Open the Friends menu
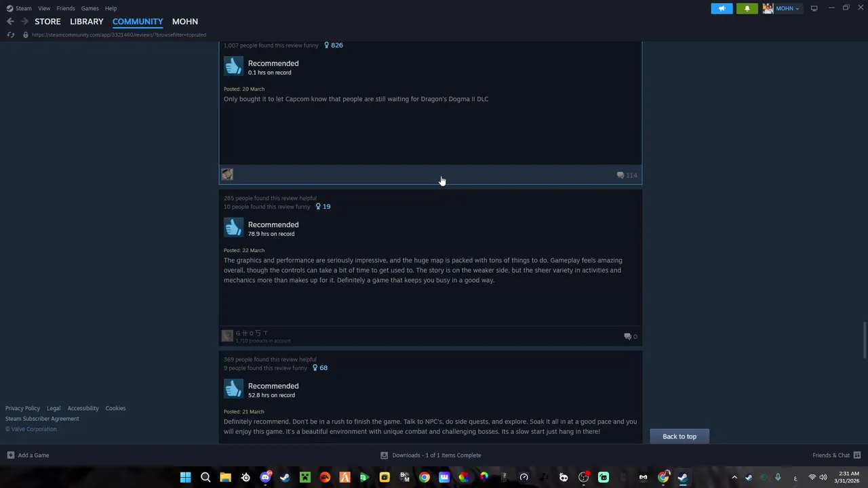The image size is (868, 488). [66, 8]
